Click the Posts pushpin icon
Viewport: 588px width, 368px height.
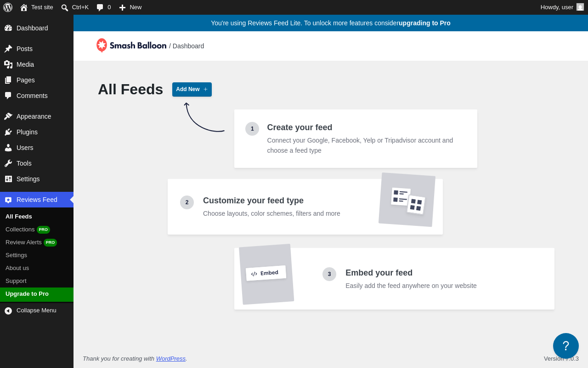tap(8, 49)
